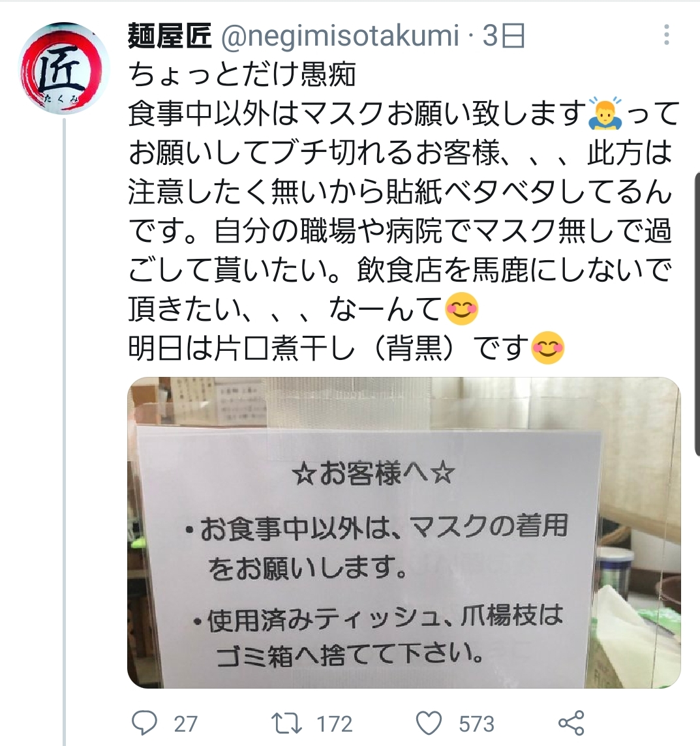Open the @negimisotakumi handle link

[x=340, y=36]
